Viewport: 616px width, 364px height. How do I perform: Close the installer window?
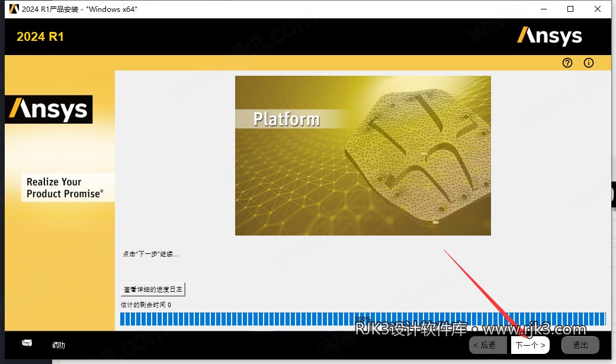[598, 9]
